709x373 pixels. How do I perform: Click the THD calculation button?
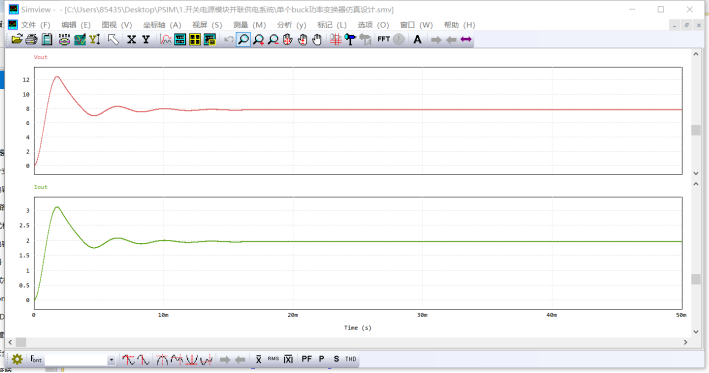tap(351, 359)
